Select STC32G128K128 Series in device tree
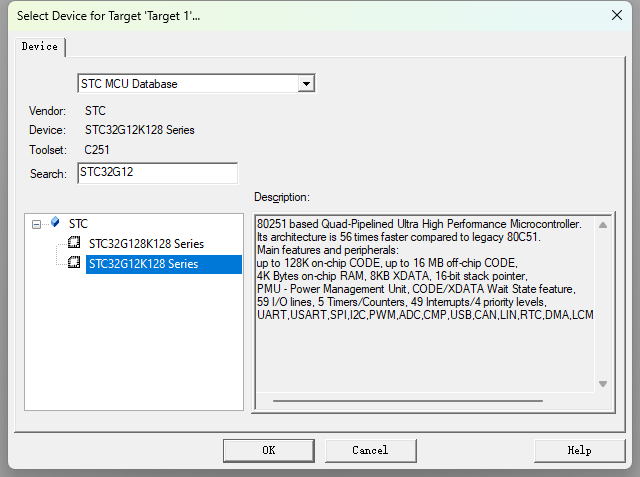 (x=146, y=244)
